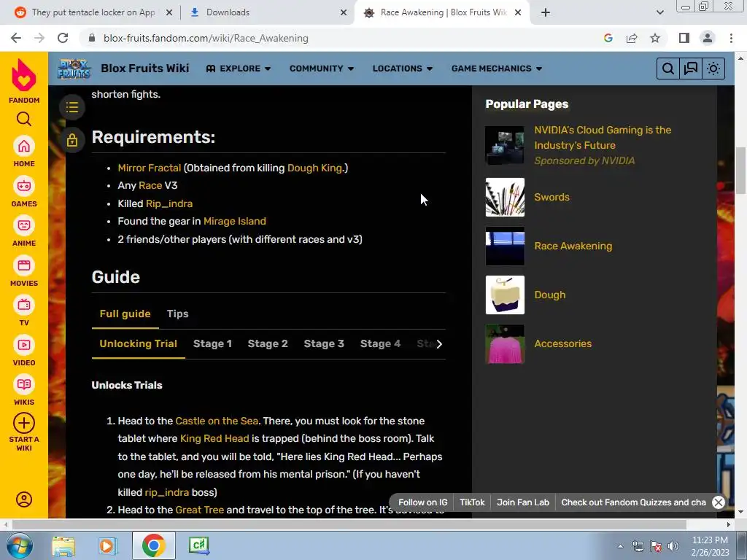The width and height of the screenshot is (747, 560).
Task: Click the horizontal page scrollbar
Action: (x=349, y=524)
